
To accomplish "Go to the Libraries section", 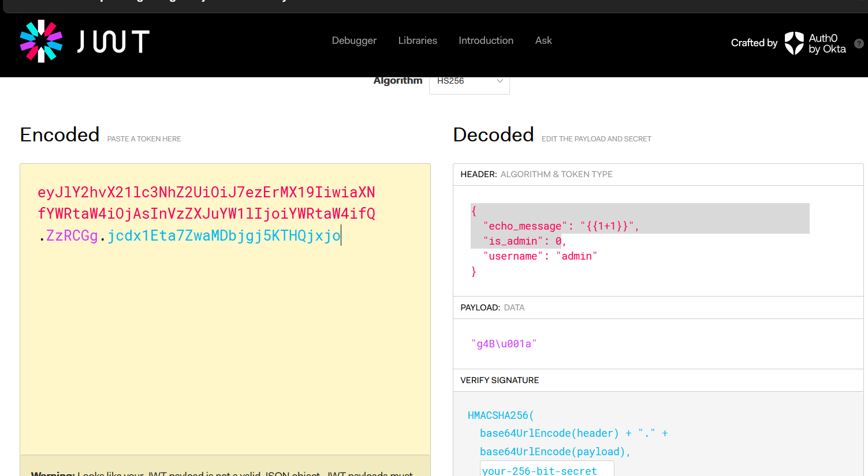I will (418, 40).
